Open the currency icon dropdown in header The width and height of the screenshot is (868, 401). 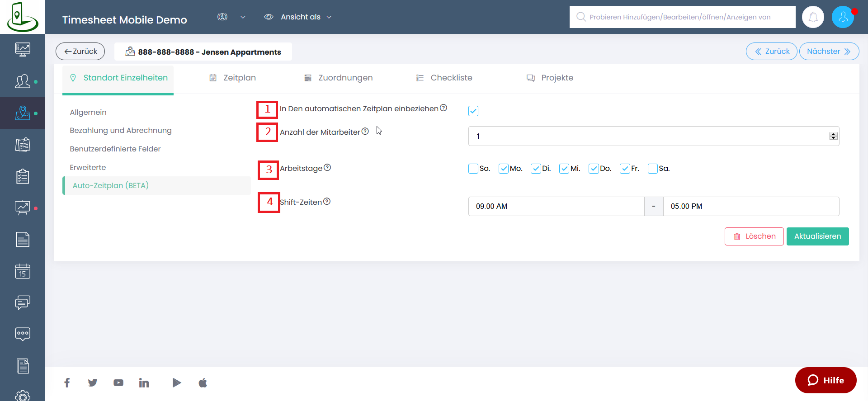(231, 17)
